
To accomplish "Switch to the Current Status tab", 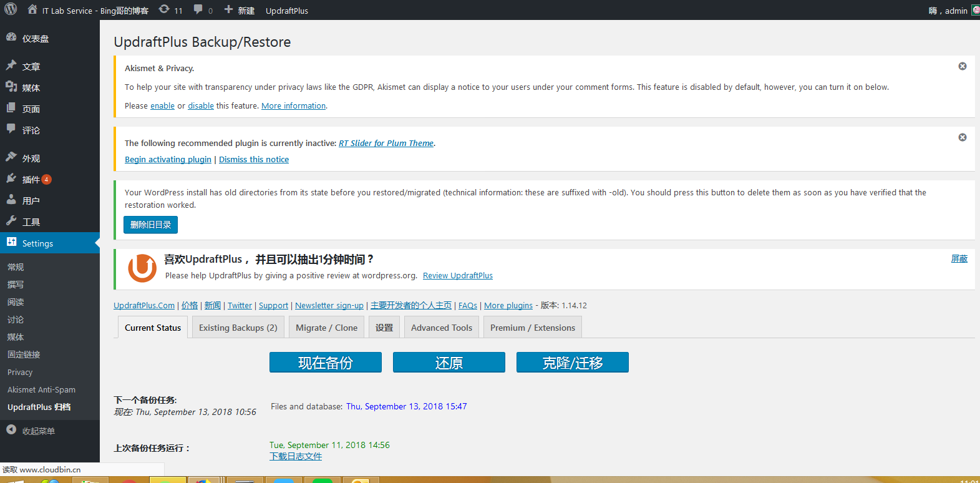I will click(x=153, y=328).
